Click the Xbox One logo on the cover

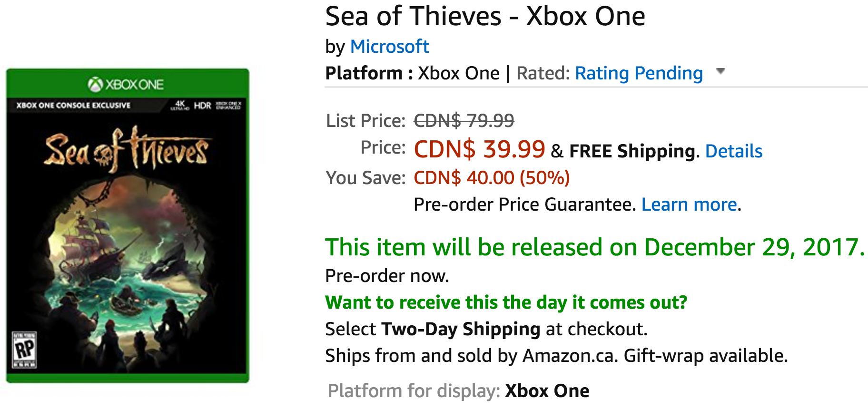click(x=126, y=85)
